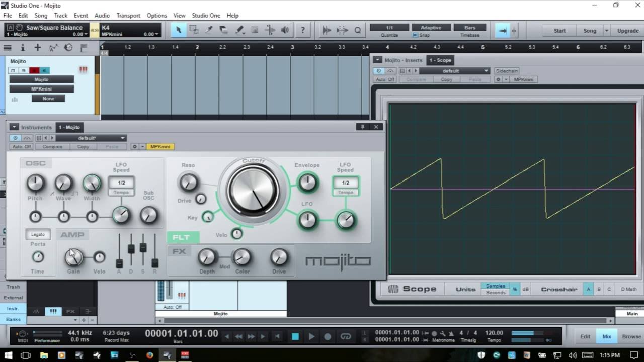Image resolution: width=644 pixels, height=362 pixels.
Task: Open the Adaptive snap mode dropdown
Action: 431,28
